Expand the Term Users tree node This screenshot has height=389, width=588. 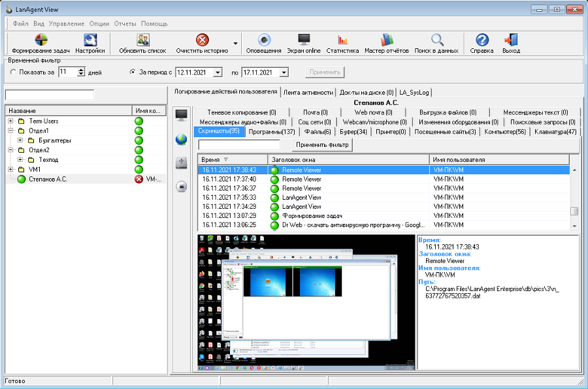pyautogui.click(x=10, y=121)
